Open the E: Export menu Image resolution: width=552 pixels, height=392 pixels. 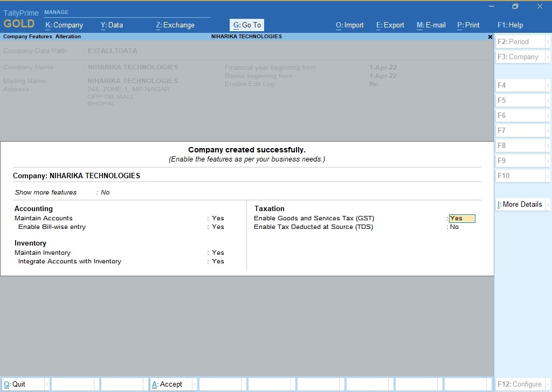[x=390, y=25]
